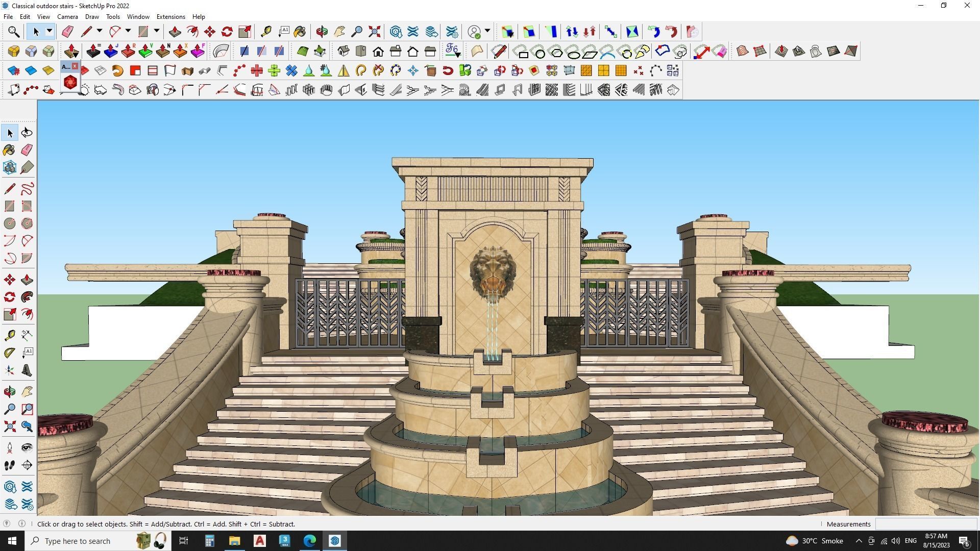Viewport: 980px width, 551px height.
Task: Switch to Front view house icon
Action: 378,51
